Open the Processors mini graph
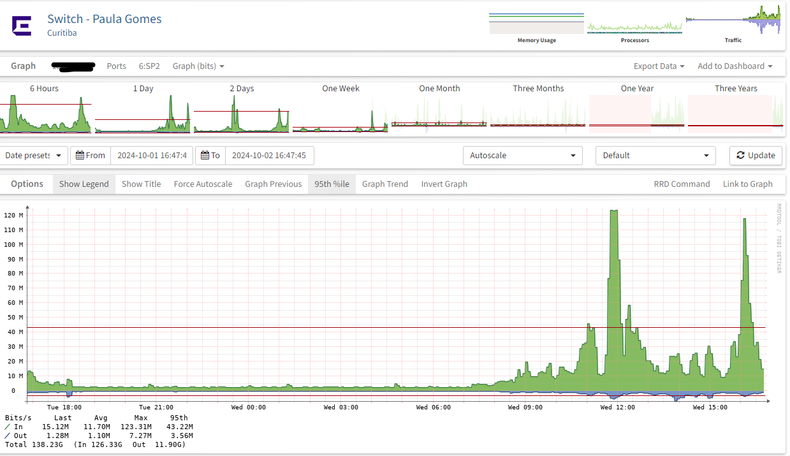Viewport: 790px width, 456px height. 634,25
